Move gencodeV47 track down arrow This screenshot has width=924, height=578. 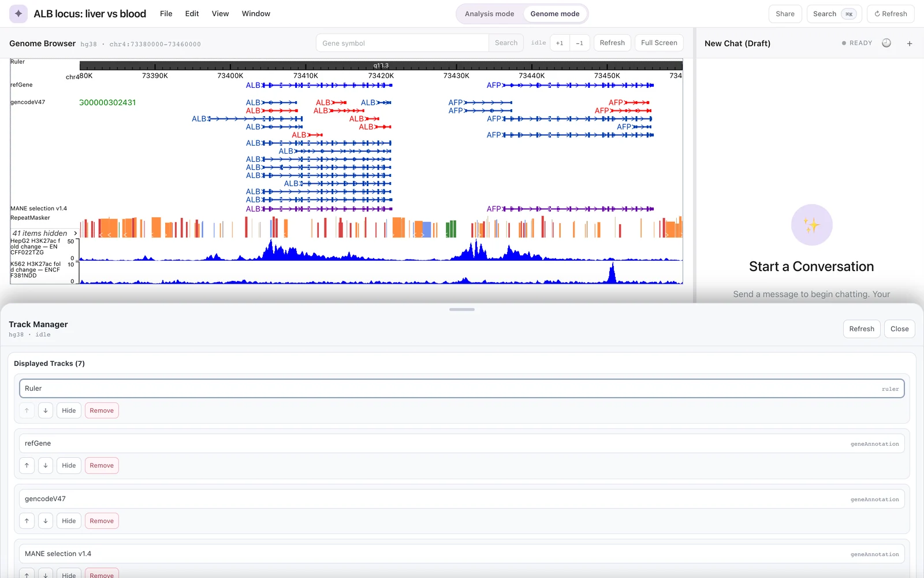46,521
